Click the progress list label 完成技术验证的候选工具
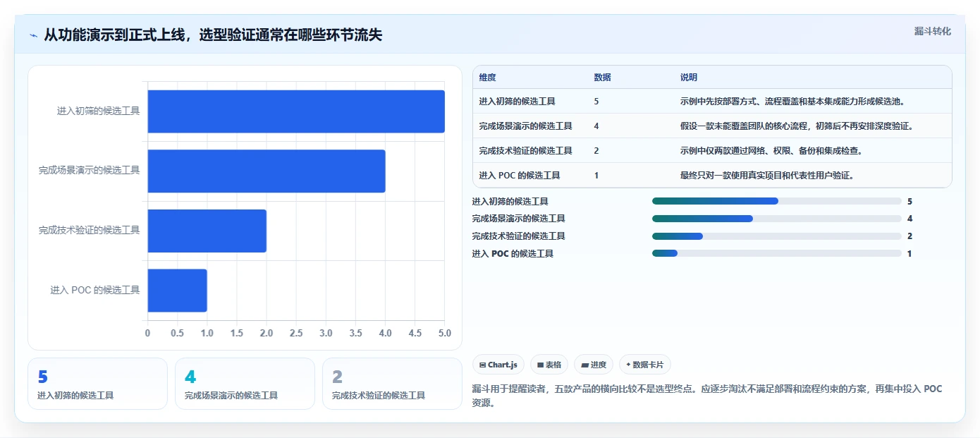Screen dimensions: 980x438 click(x=518, y=236)
